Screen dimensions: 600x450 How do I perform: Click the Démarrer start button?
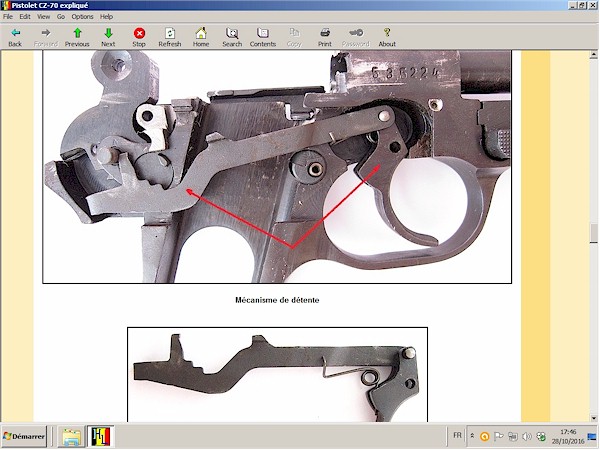pos(24,436)
